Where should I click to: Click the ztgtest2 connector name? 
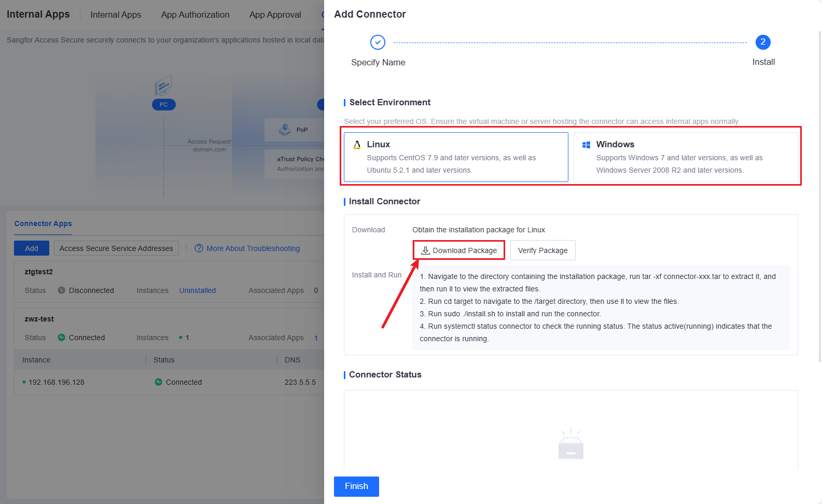coord(39,272)
